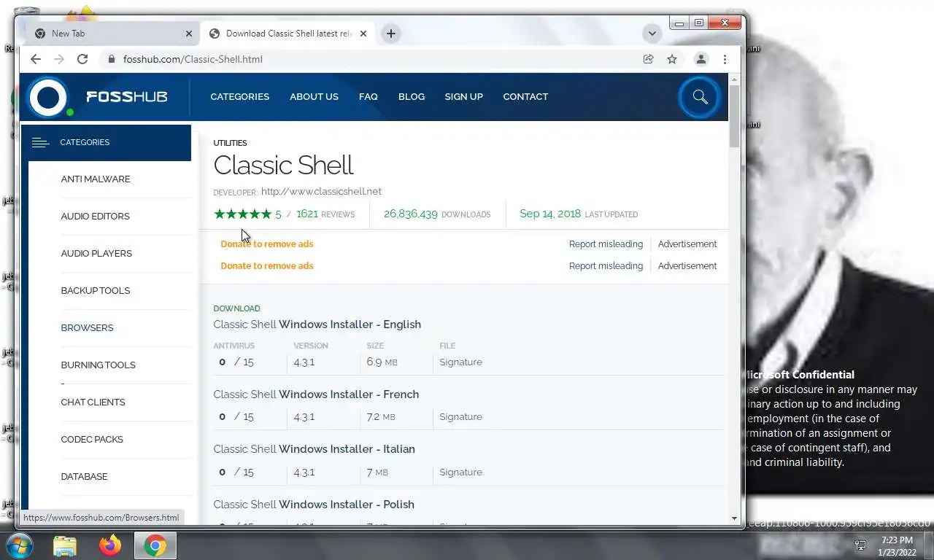Click first Report misleading link
The width and height of the screenshot is (934, 560).
(x=606, y=244)
